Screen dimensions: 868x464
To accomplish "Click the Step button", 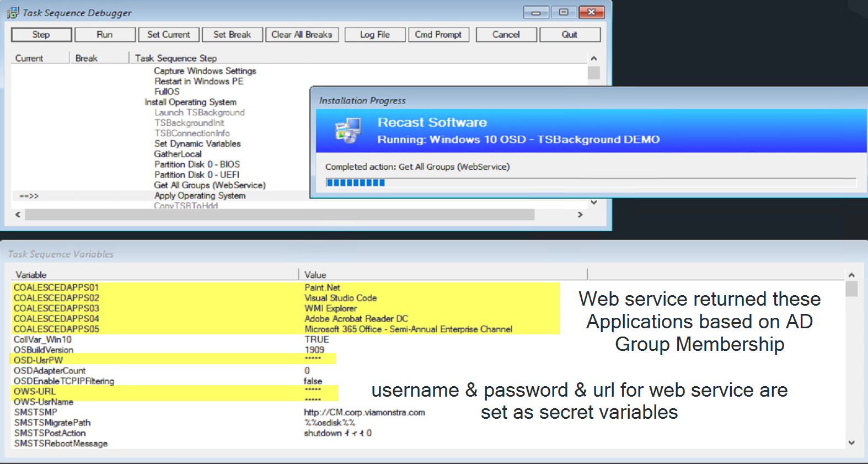I will point(41,35).
